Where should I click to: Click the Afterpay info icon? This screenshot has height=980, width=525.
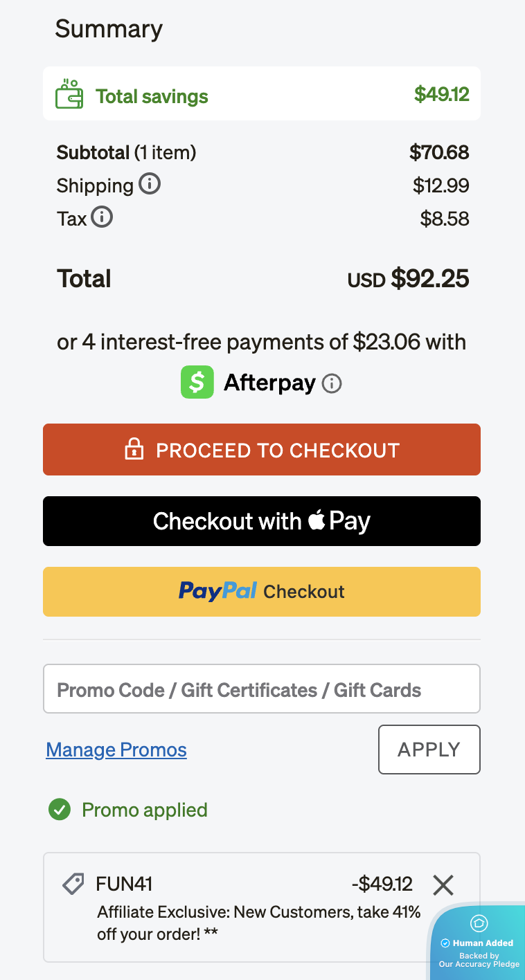pos(331,382)
